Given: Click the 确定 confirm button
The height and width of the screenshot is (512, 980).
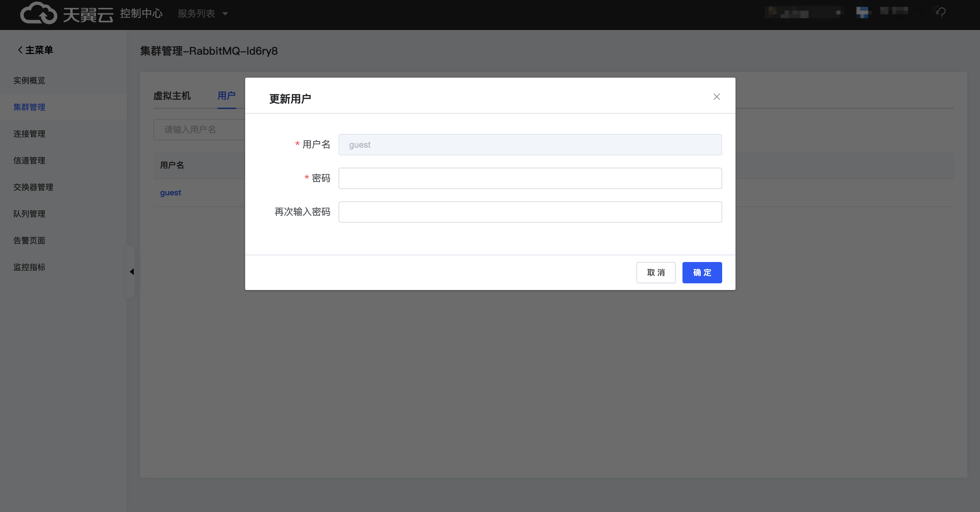Looking at the screenshot, I should [x=701, y=273].
